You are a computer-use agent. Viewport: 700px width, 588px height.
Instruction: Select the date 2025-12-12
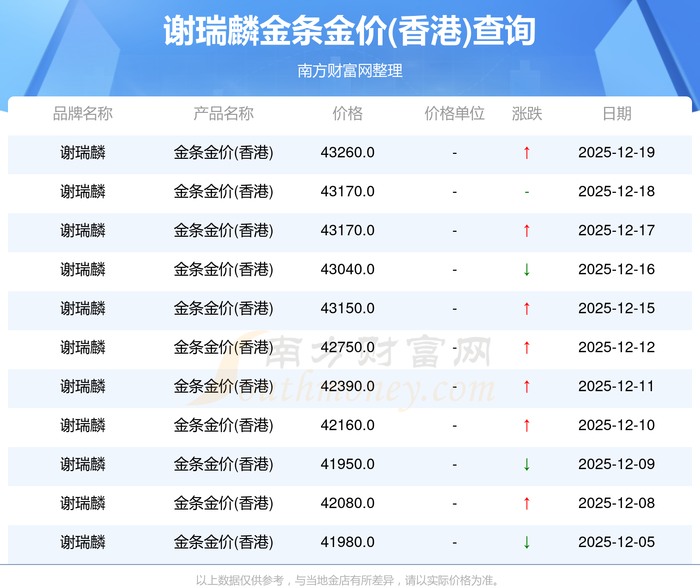(616, 347)
